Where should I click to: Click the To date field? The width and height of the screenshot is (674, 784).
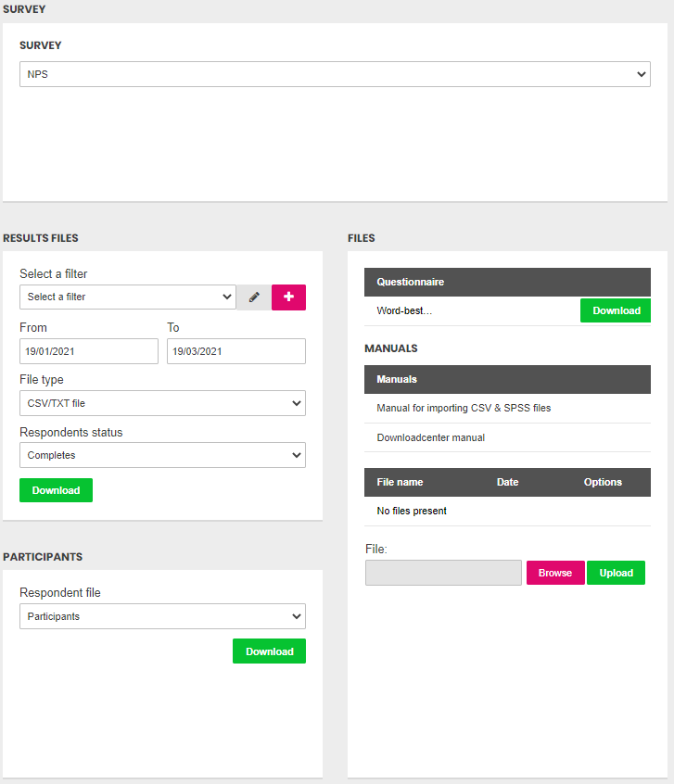pos(236,351)
